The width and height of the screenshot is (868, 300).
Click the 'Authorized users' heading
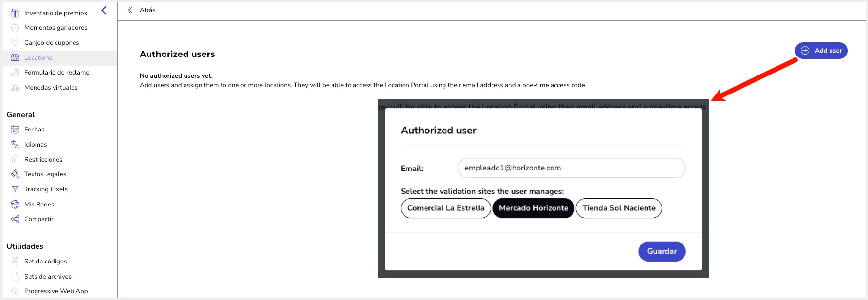177,54
